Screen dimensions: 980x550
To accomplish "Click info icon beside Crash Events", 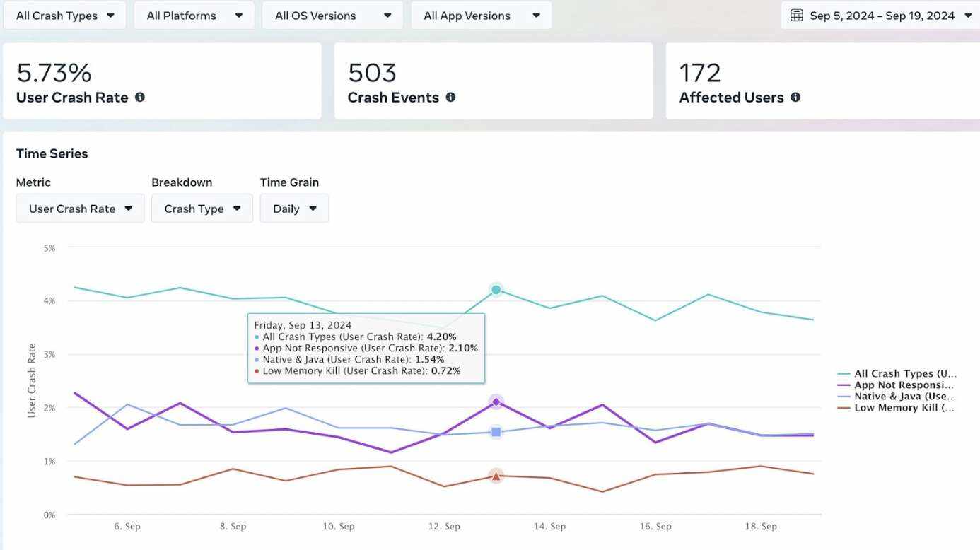I will pyautogui.click(x=450, y=98).
